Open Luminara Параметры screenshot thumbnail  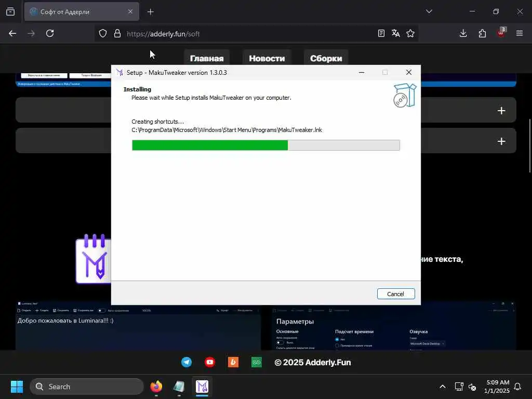(394, 325)
